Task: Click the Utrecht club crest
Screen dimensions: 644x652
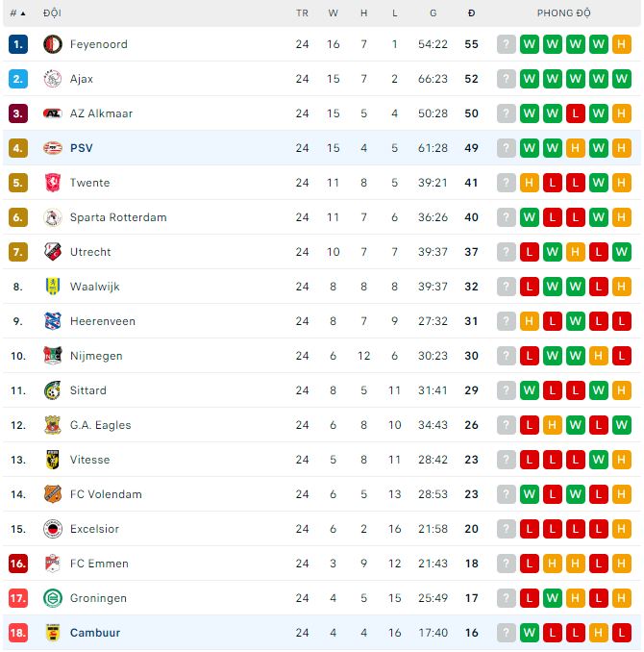Action: pyautogui.click(x=53, y=252)
